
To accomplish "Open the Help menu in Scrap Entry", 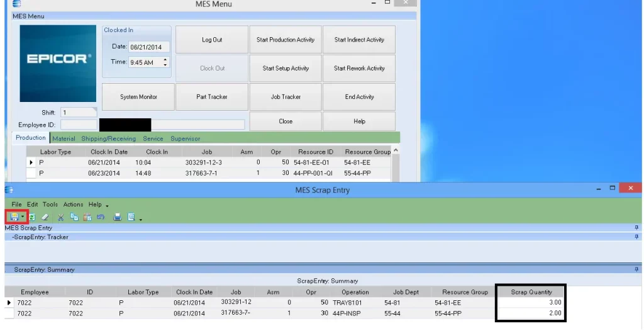I will click(x=95, y=205).
